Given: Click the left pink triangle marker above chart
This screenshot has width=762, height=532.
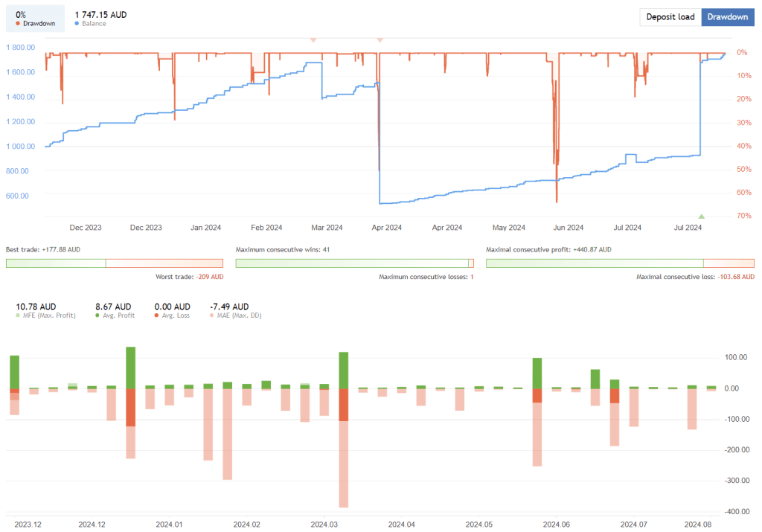Looking at the screenshot, I should coord(314,39).
